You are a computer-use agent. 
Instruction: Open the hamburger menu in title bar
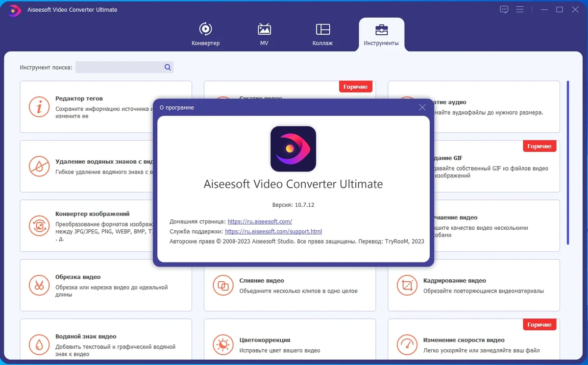tap(520, 9)
